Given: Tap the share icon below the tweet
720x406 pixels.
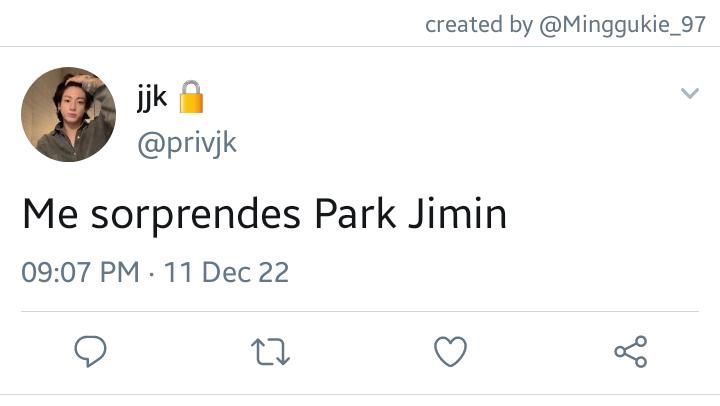Looking at the screenshot, I should point(631,351).
